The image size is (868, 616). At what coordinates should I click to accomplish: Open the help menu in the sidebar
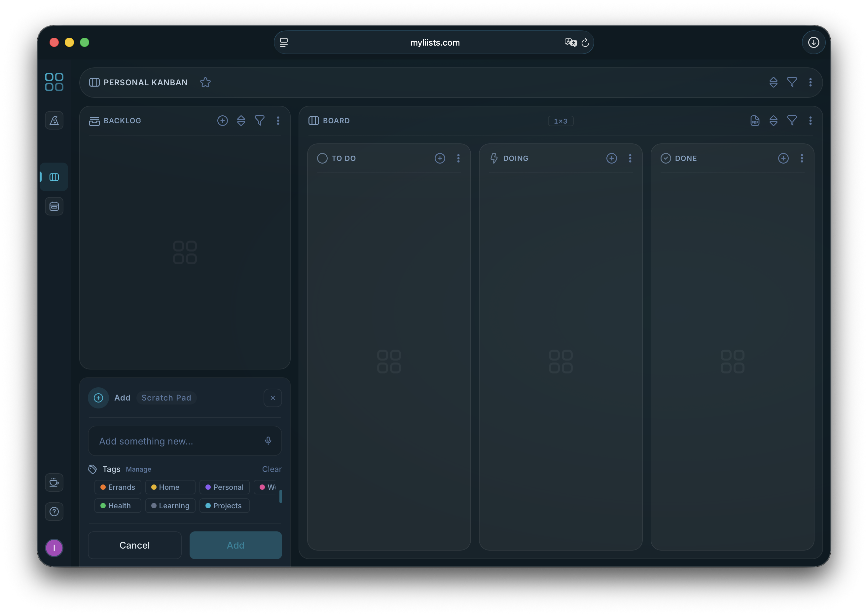[54, 512]
